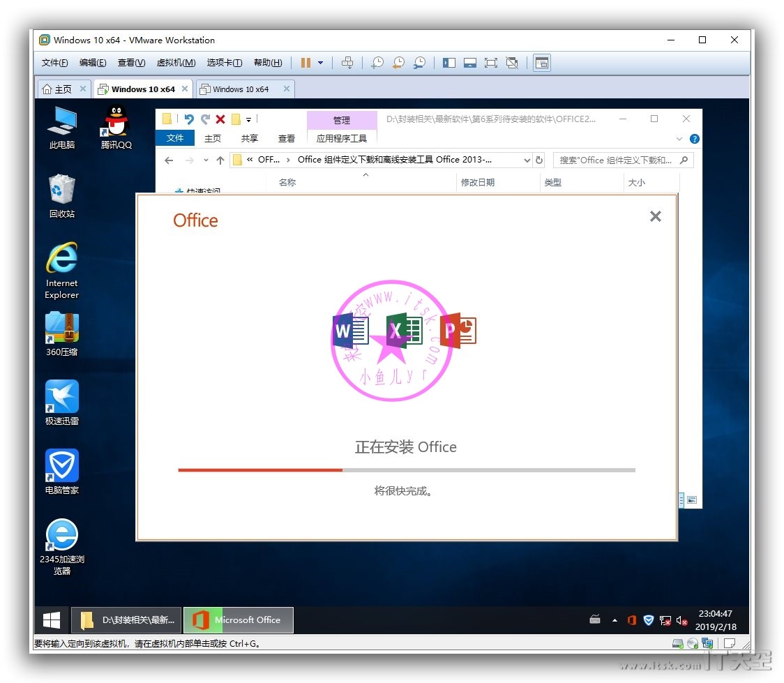The height and width of the screenshot is (683, 784).
Task: Open the dropdown arrow beside the pause button
Action: pyautogui.click(x=320, y=63)
